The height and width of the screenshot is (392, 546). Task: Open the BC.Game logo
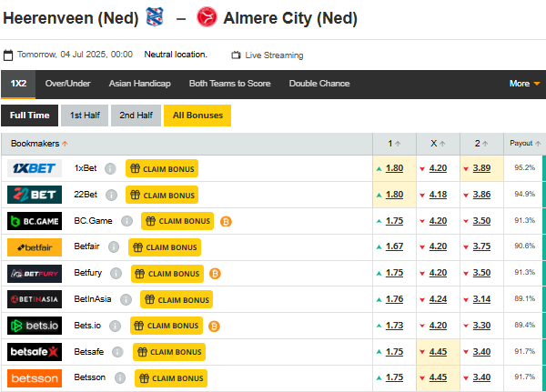[35, 221]
